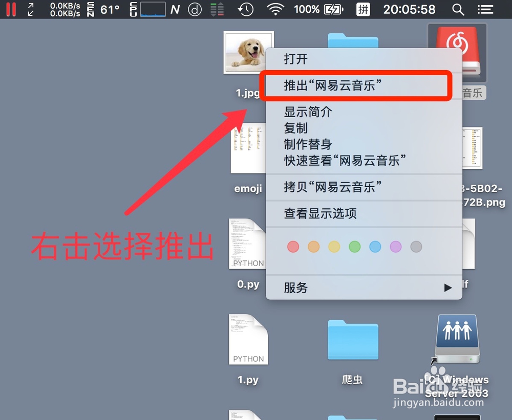Click the red pause icon in menu bar

coord(11,9)
